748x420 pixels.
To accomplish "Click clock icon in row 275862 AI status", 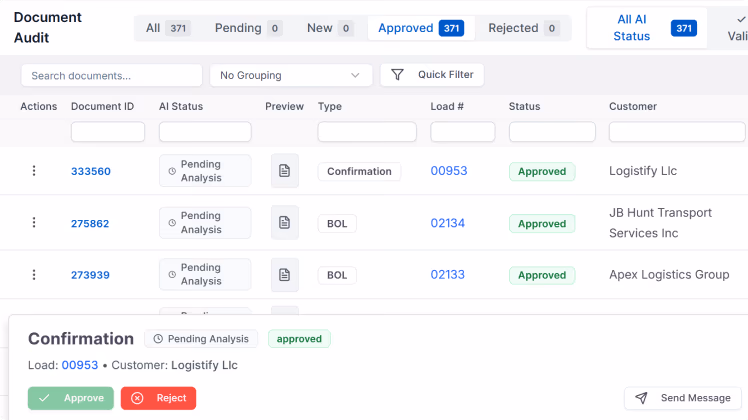I will coord(172,222).
